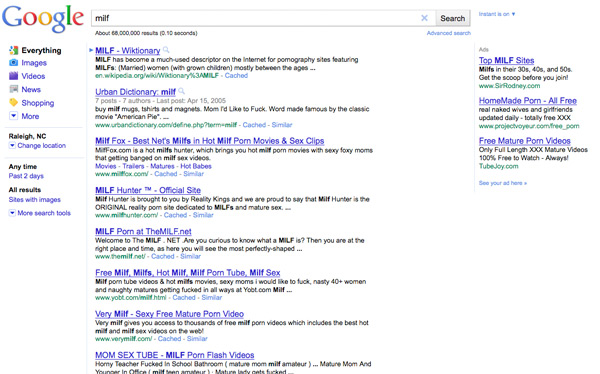Open the result title ending in 'TheMILF.net'

(143, 232)
